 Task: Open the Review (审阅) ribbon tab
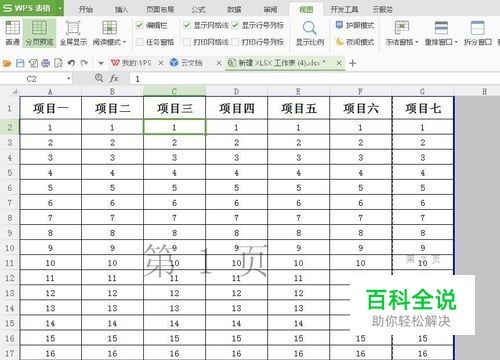pyautogui.click(x=270, y=9)
